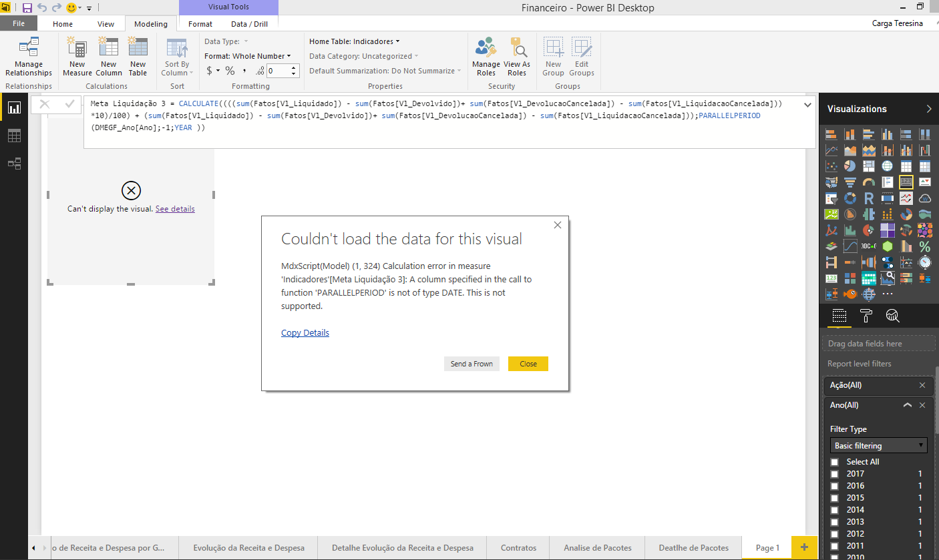
Task: Collapse the Ano(All) filter card
Action: pos(907,405)
